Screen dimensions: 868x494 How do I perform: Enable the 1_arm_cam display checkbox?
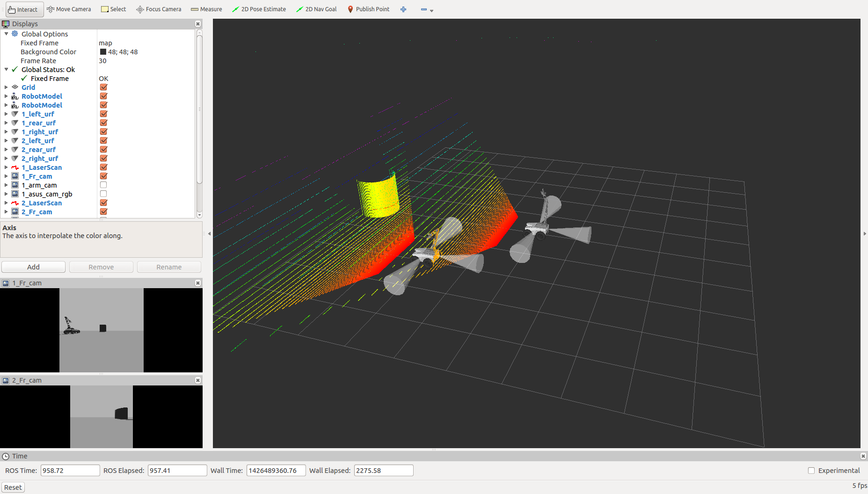coord(103,185)
